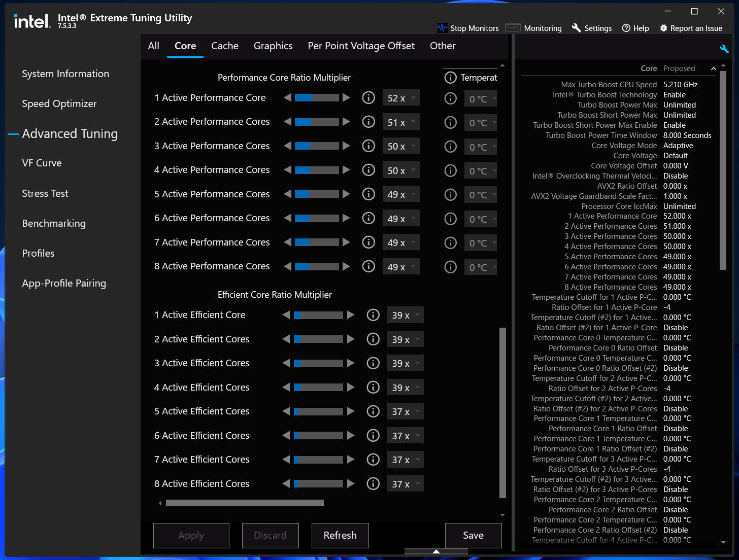Increase 1 Active Performance Core ratio with right arrow
The width and height of the screenshot is (739, 560).
(346, 97)
